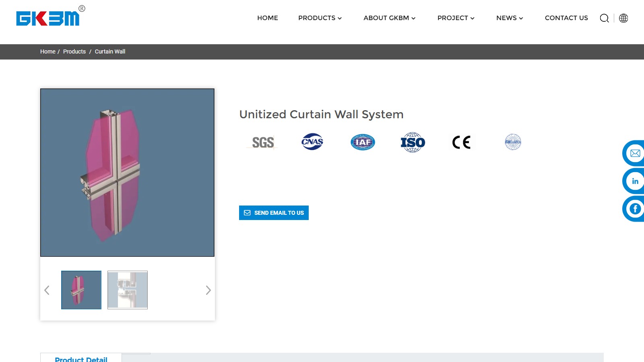This screenshot has height=362, width=644.
Task: Click the Unitized Curtain Wall System title
Action: click(x=321, y=114)
